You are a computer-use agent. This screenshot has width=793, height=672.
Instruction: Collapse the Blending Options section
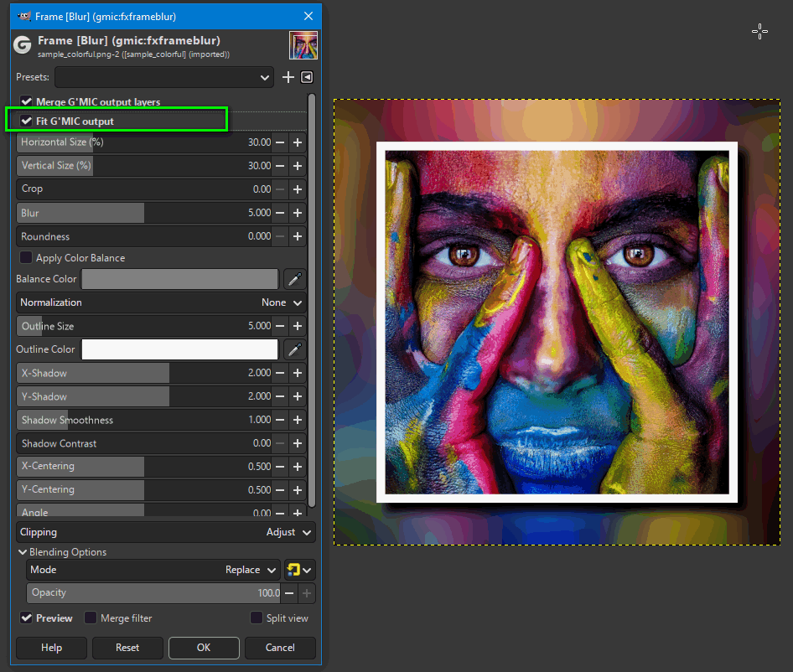point(23,552)
